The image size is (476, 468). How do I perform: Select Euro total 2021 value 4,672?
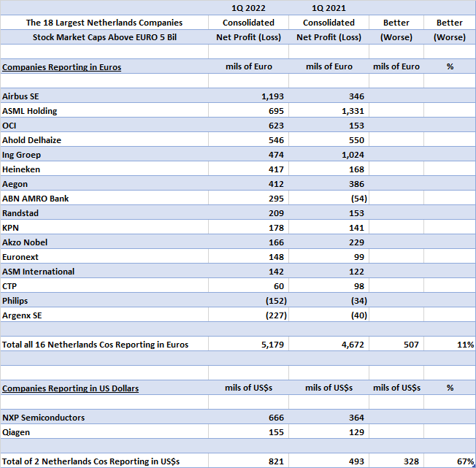pos(353,345)
